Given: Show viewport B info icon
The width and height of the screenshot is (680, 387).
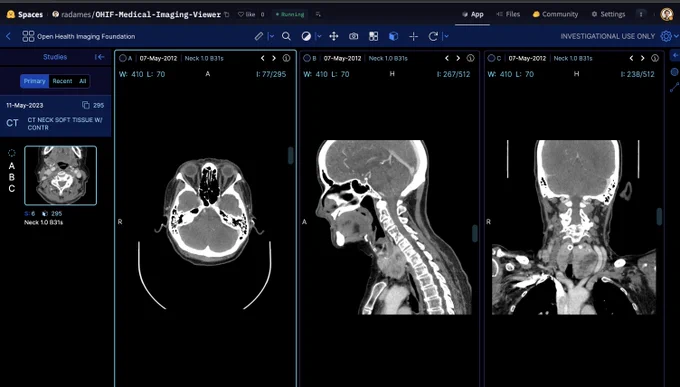Looking at the screenshot, I should tap(471, 58).
